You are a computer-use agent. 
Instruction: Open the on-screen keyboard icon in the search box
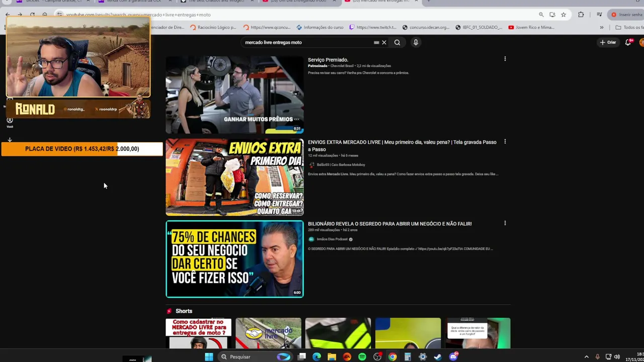376,42
